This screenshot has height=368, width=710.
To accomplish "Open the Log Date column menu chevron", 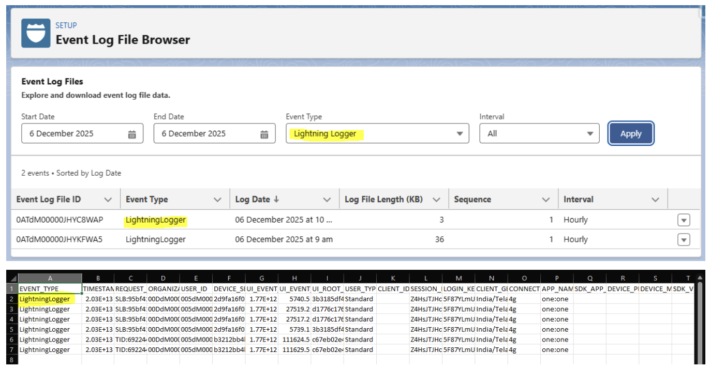I will coord(327,200).
